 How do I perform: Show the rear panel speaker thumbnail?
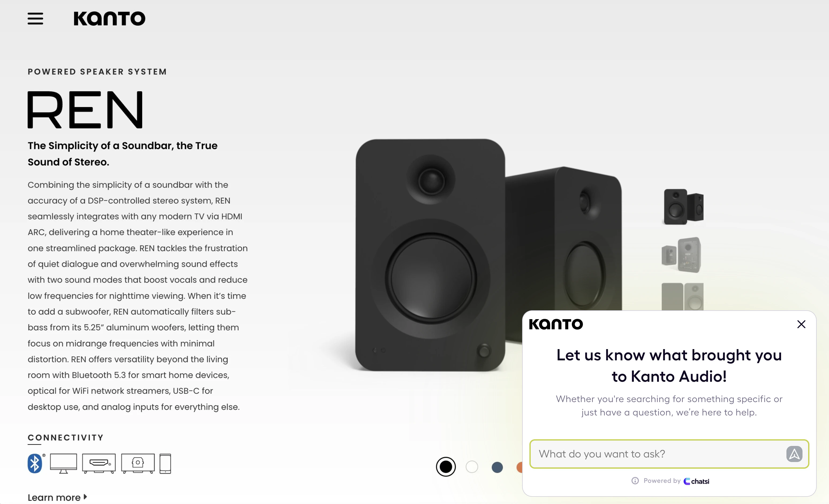pyautogui.click(x=682, y=255)
